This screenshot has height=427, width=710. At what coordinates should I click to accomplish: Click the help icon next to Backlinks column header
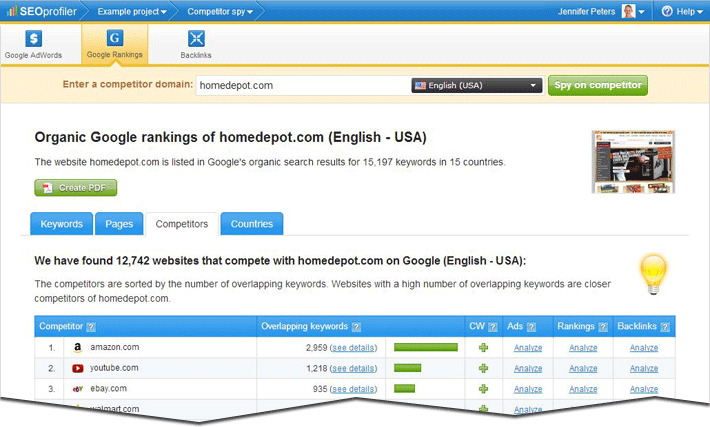click(x=665, y=327)
